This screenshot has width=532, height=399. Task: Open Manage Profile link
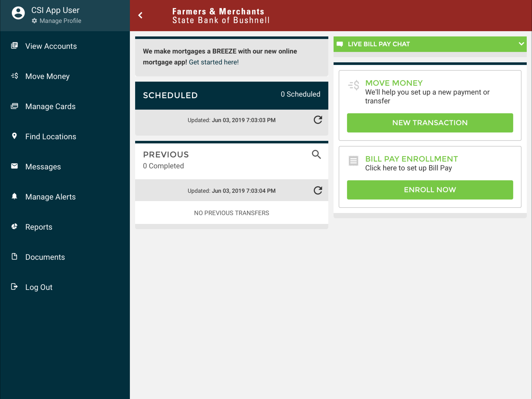pos(60,21)
